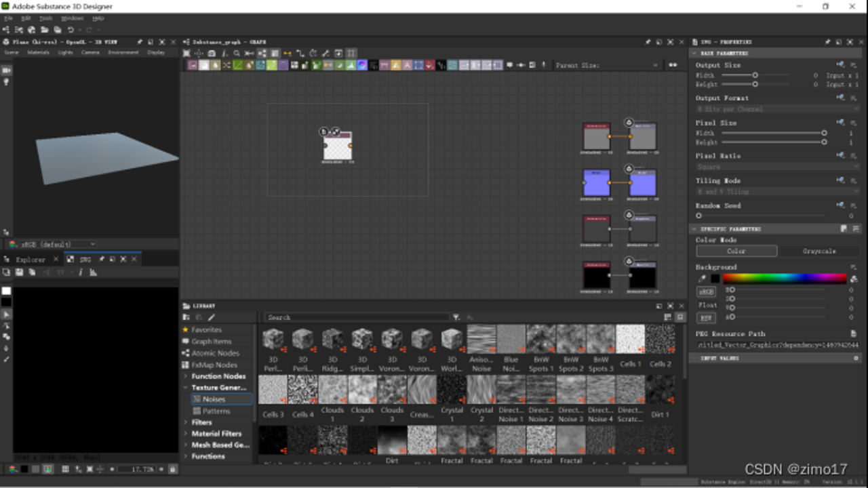
Task: Open FxMap Nodes in Library
Action: [214, 365]
